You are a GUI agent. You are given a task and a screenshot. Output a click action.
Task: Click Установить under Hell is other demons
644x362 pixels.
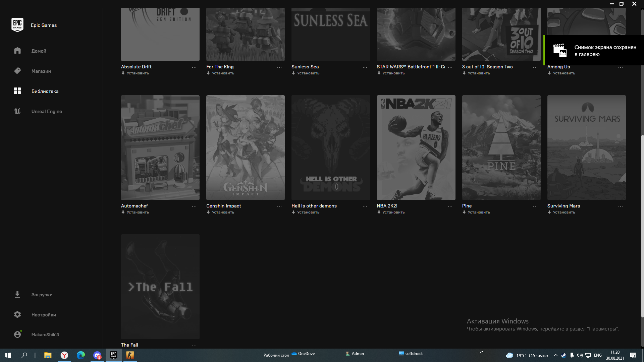click(308, 212)
